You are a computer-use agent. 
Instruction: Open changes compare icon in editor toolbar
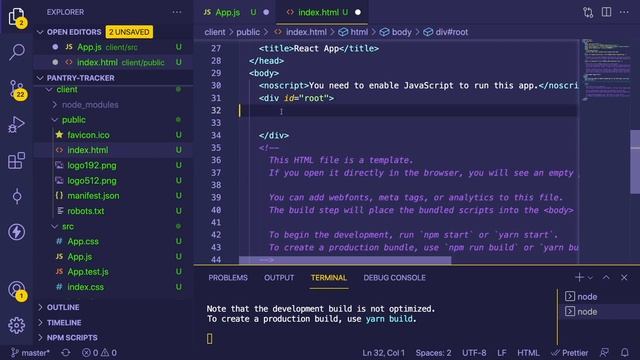588,12
